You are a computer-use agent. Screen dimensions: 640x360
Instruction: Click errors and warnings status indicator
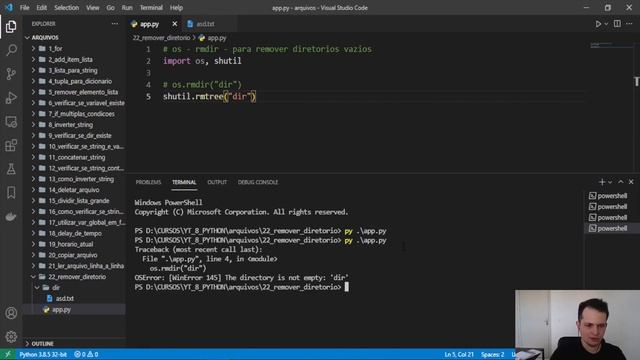tap(86, 354)
